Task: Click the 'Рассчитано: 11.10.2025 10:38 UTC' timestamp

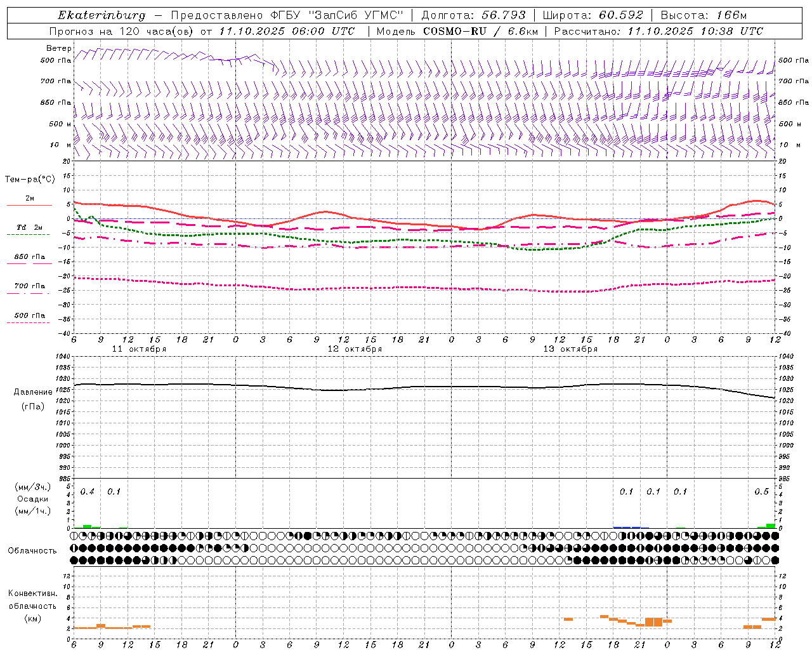Action: coord(658,31)
